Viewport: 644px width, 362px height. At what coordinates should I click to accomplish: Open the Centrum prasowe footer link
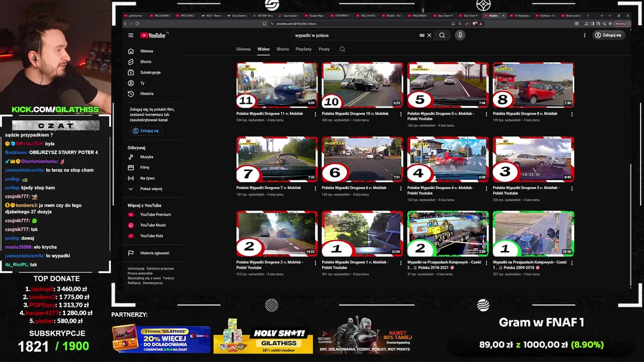pyautogui.click(x=160, y=268)
